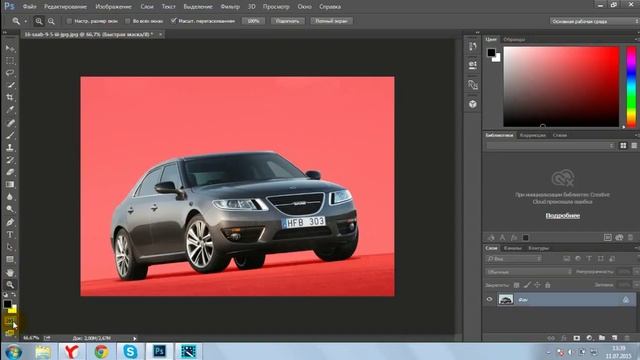This screenshot has width=640, height=360.
Task: Select the History Brush tool
Action: [x=10, y=160]
